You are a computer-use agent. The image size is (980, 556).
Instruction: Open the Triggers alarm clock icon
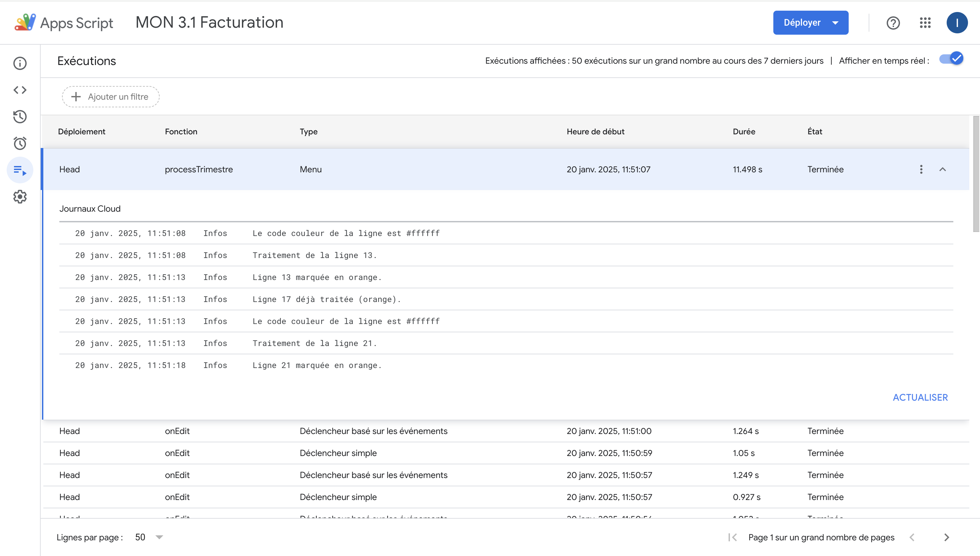point(20,143)
